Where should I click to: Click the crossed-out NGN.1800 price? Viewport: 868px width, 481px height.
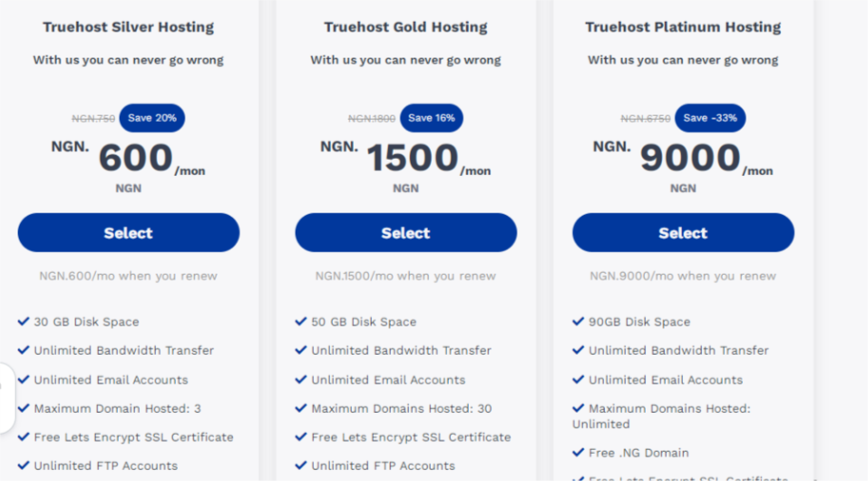click(372, 119)
